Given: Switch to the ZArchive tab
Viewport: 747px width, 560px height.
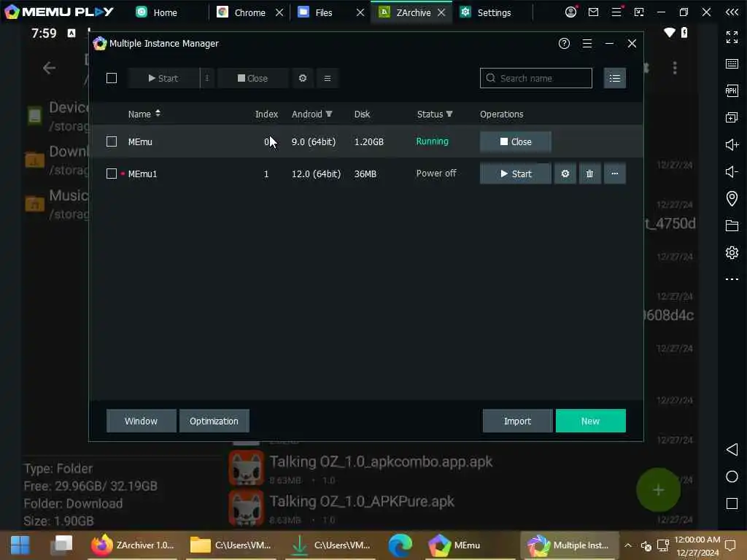Looking at the screenshot, I should point(404,12).
